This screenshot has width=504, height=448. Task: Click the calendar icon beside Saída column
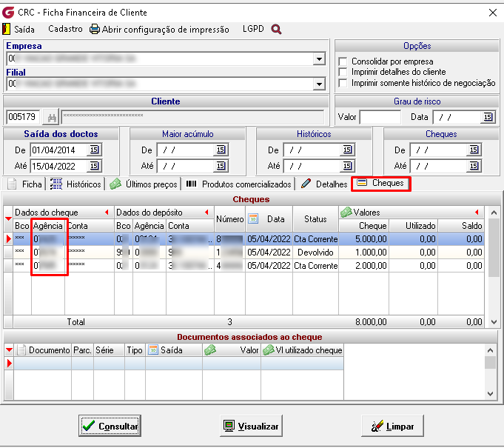(153, 350)
